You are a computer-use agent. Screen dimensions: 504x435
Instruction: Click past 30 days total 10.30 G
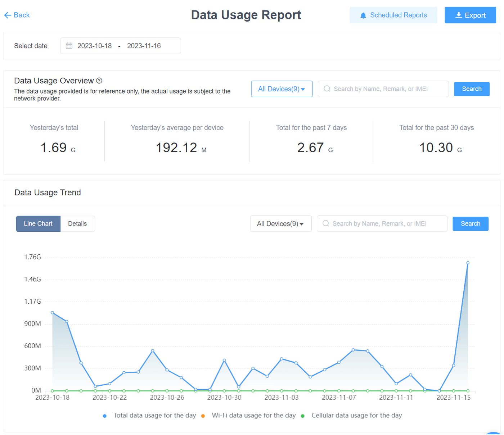pos(440,148)
